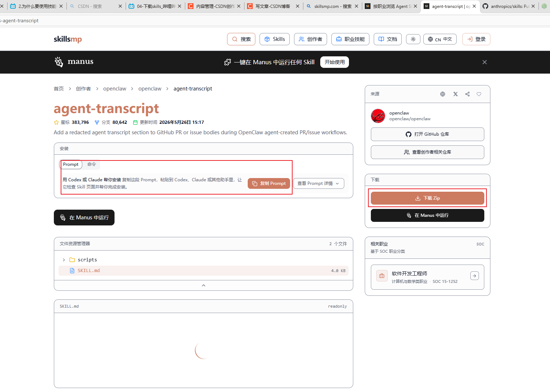This screenshot has height=392, width=550.
Task: Click the openclaw breadcrumb just before agent-transcript
Action: click(150, 89)
